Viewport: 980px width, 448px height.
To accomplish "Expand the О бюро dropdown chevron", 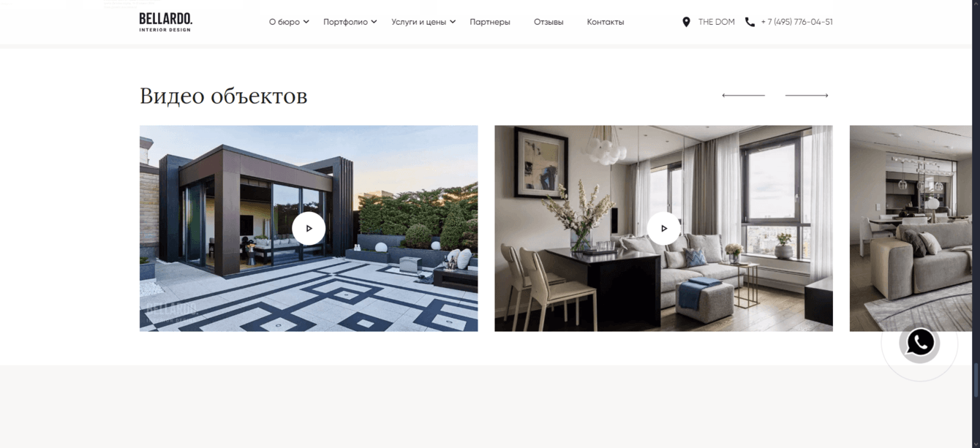I will tap(306, 22).
